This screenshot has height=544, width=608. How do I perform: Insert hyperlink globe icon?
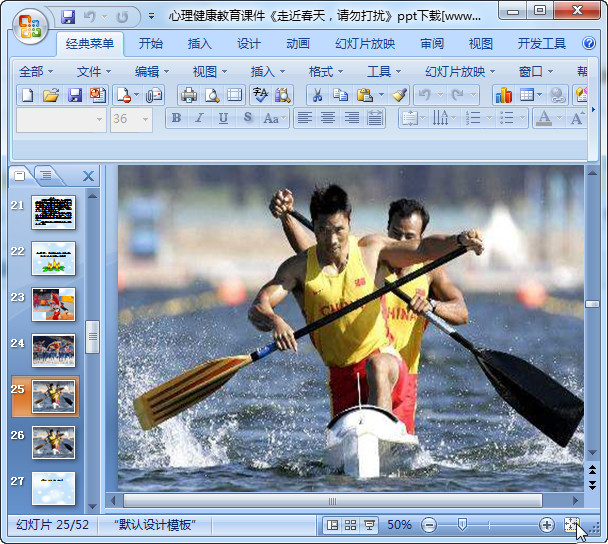point(558,95)
